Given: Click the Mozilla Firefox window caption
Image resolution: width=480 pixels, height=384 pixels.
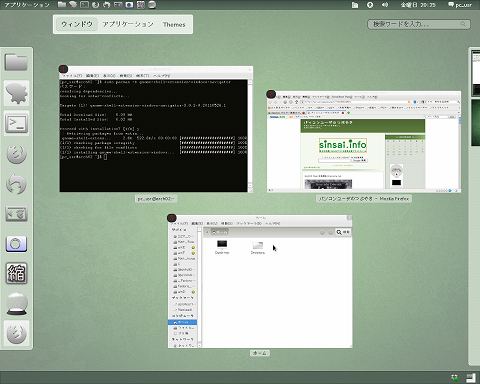Looking at the screenshot, I should tap(364, 199).
